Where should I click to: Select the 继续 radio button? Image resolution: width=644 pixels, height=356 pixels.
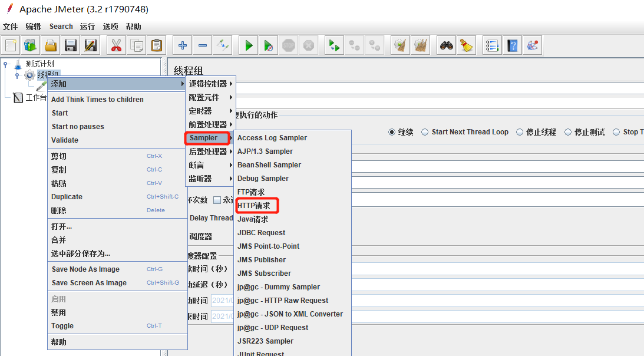coord(391,132)
